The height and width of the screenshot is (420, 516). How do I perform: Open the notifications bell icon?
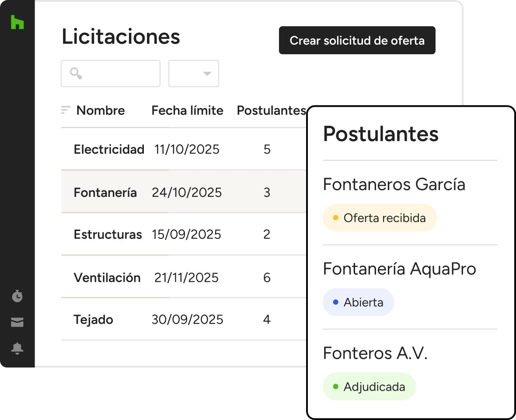[17, 348]
